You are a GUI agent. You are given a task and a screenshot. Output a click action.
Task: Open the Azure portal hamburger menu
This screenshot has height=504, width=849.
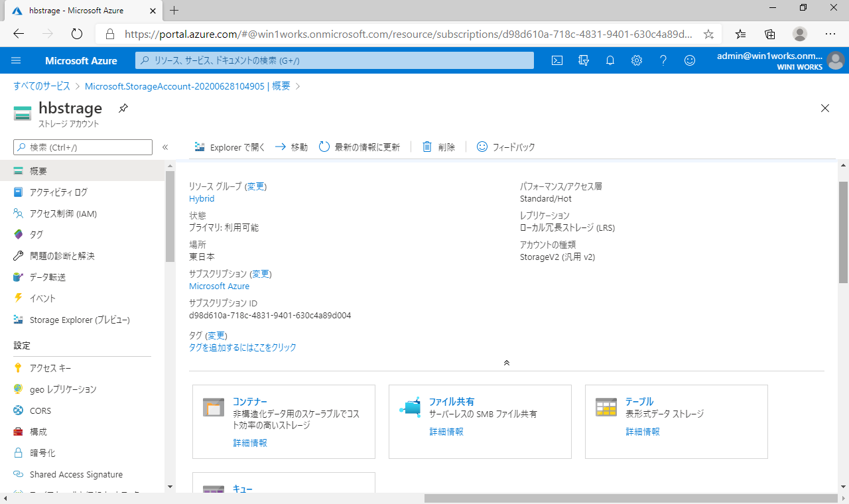17,60
